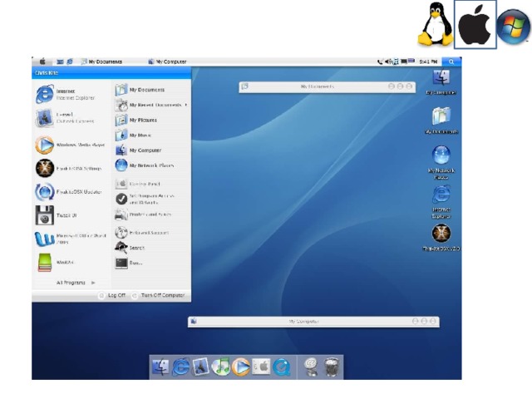
Task: Click Search in the start menu
Action: coord(130,248)
